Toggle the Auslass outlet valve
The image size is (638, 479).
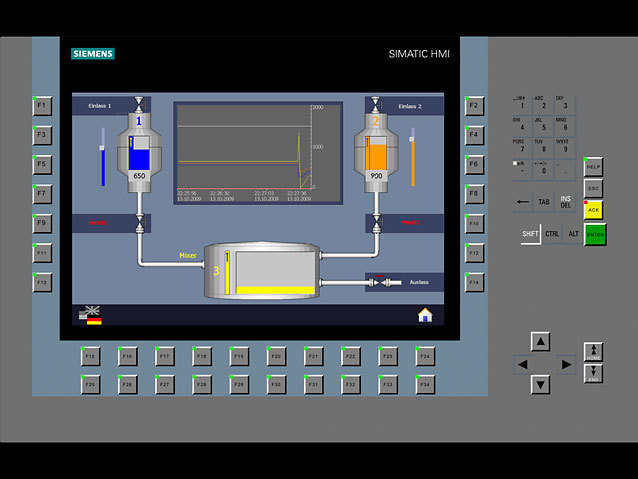coord(378,282)
